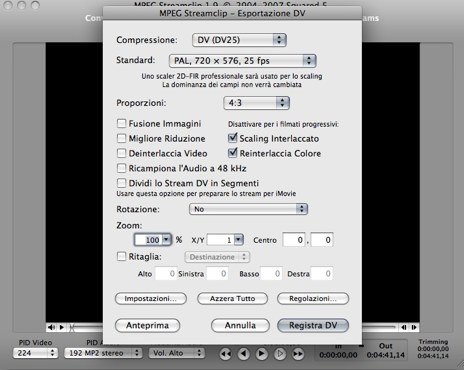Enable the Ritaglia crop checkbox
This screenshot has width=464, height=370.
tap(121, 256)
